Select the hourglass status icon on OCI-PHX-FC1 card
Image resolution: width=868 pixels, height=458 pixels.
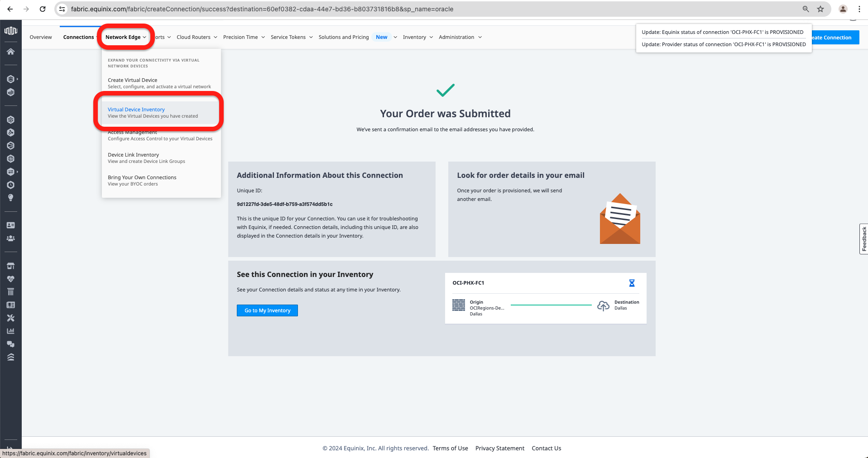pos(632,283)
